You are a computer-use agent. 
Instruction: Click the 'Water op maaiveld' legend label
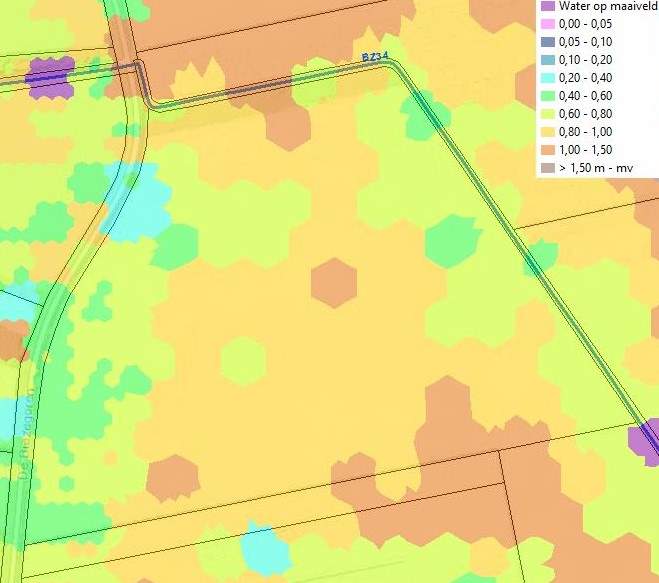608,6
